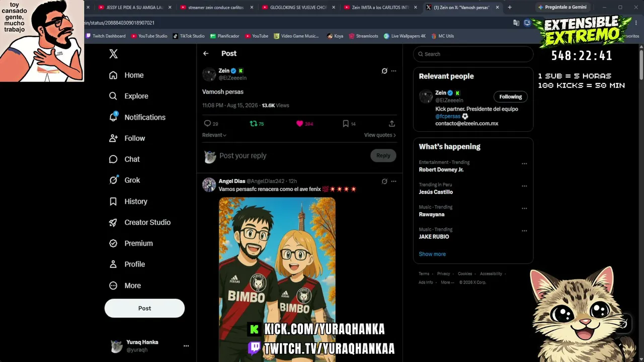644x362 pixels.
Task: Open options for Robert Downey Jr. trend
Action: point(524,164)
